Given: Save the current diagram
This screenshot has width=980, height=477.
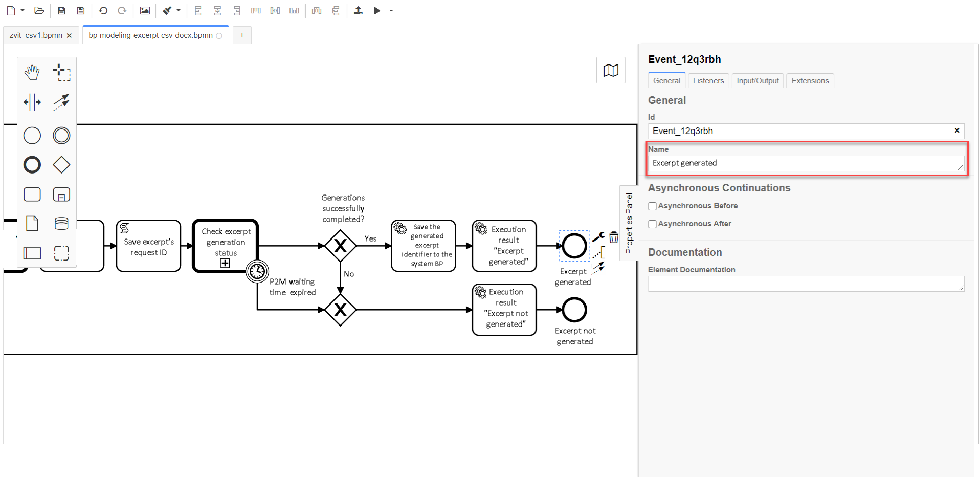Looking at the screenshot, I should tap(61, 10).
